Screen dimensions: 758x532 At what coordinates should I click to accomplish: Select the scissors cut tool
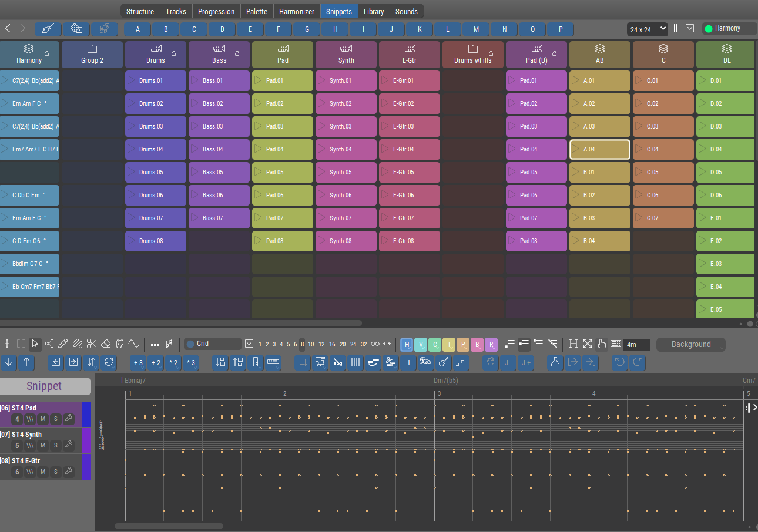tap(92, 344)
